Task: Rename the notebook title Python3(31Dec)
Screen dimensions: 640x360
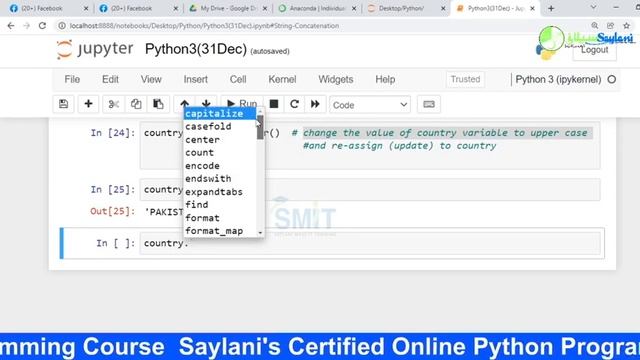Action: 196,49
